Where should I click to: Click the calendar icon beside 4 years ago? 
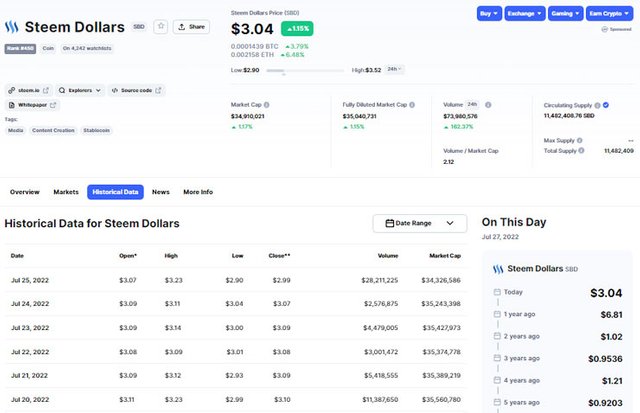pyautogui.click(x=497, y=380)
